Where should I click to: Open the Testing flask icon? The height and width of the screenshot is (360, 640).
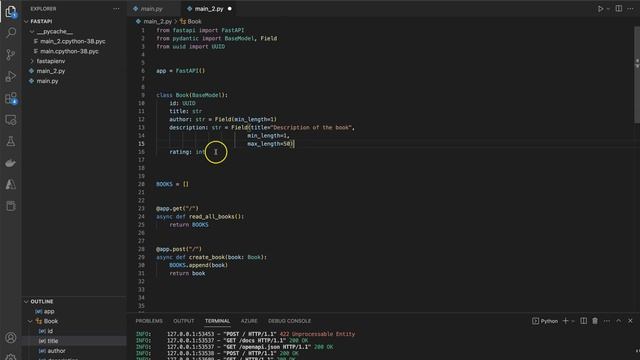click(11, 141)
